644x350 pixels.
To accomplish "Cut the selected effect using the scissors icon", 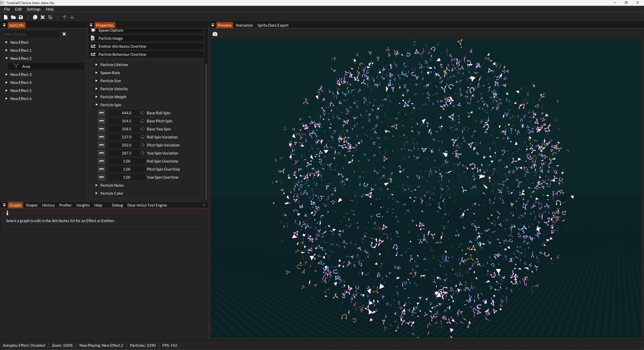I will point(43,17).
